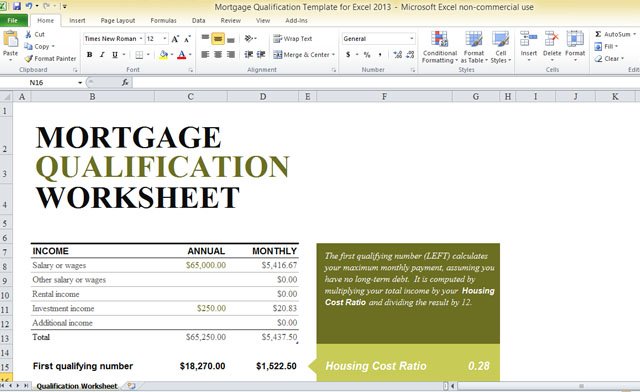The image size is (640, 392).
Task: Open Conditional Formatting icon
Action: click(x=439, y=39)
